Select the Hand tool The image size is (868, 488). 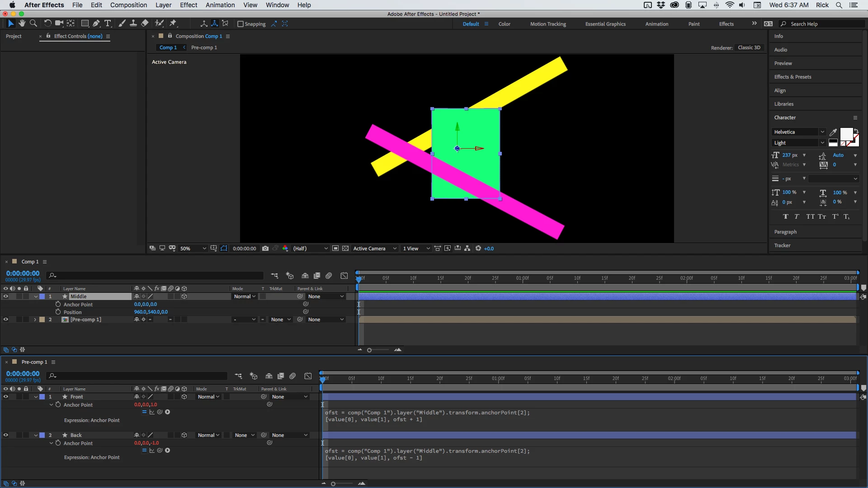[22, 23]
